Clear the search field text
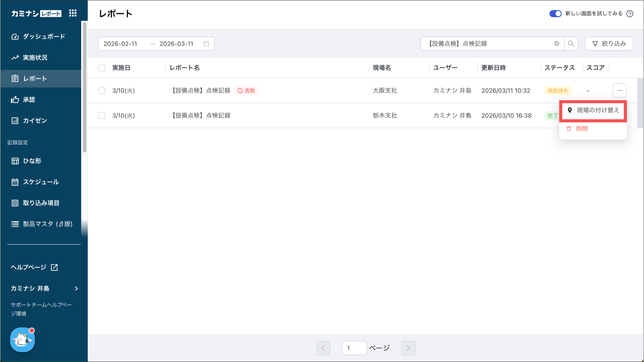This screenshot has height=362, width=644. [557, 44]
